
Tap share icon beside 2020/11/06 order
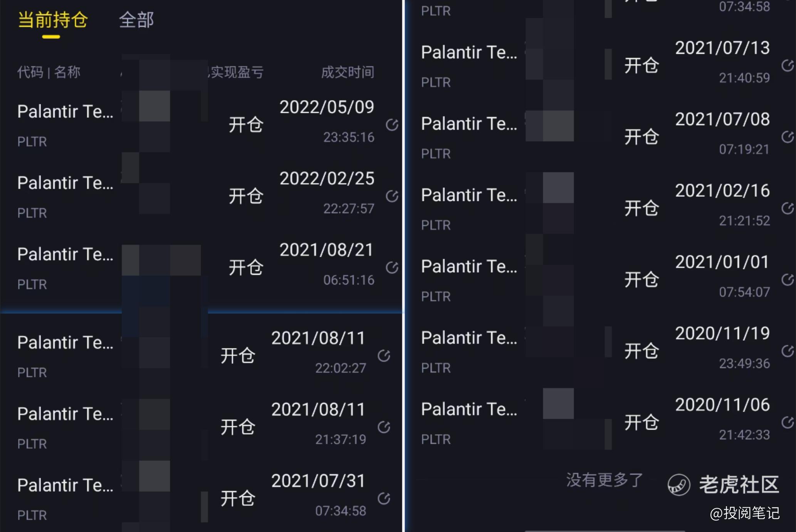point(788,422)
